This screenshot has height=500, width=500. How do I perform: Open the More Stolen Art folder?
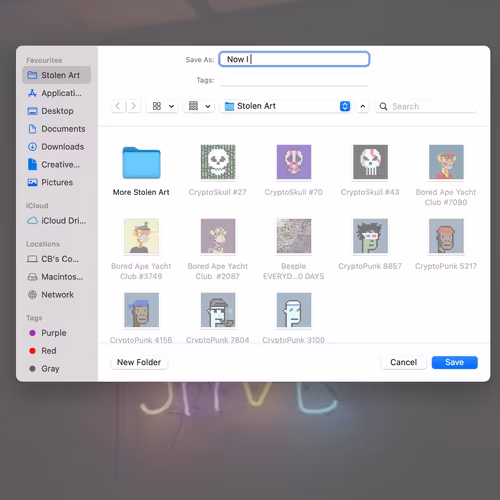coord(141,171)
